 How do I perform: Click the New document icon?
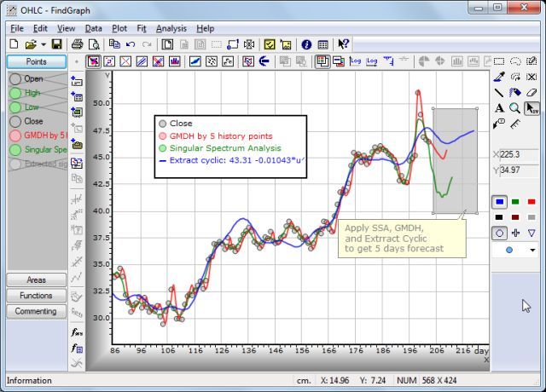pos(14,44)
